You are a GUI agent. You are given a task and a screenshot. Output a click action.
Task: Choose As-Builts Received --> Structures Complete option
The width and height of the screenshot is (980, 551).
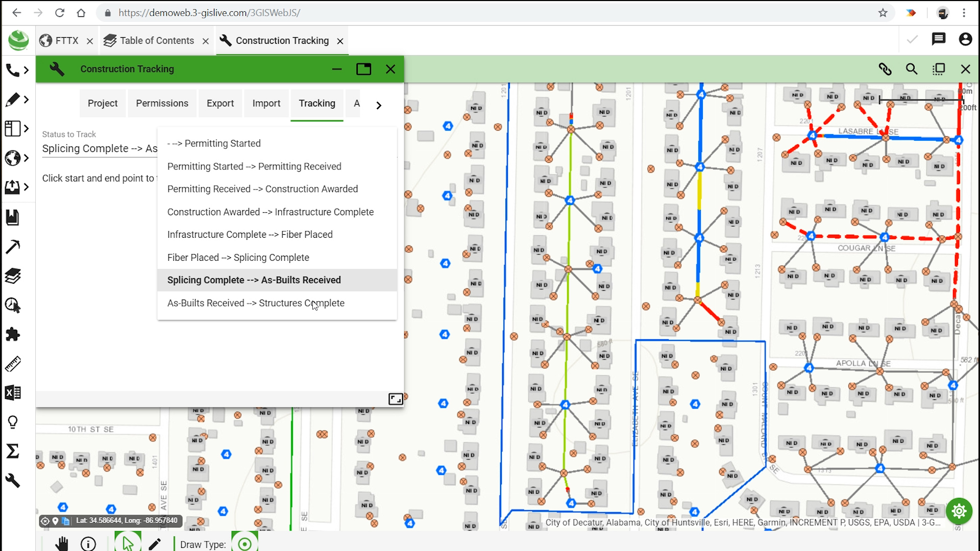coord(256,303)
